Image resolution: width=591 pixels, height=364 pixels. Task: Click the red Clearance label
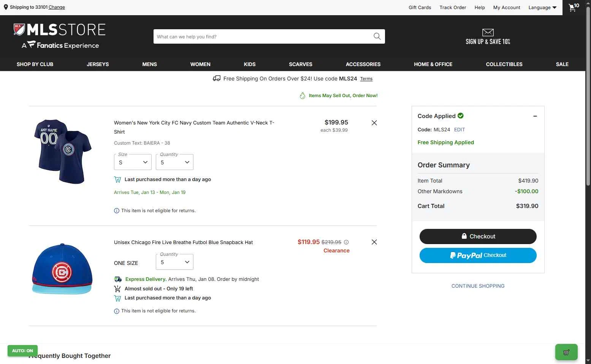click(x=336, y=251)
